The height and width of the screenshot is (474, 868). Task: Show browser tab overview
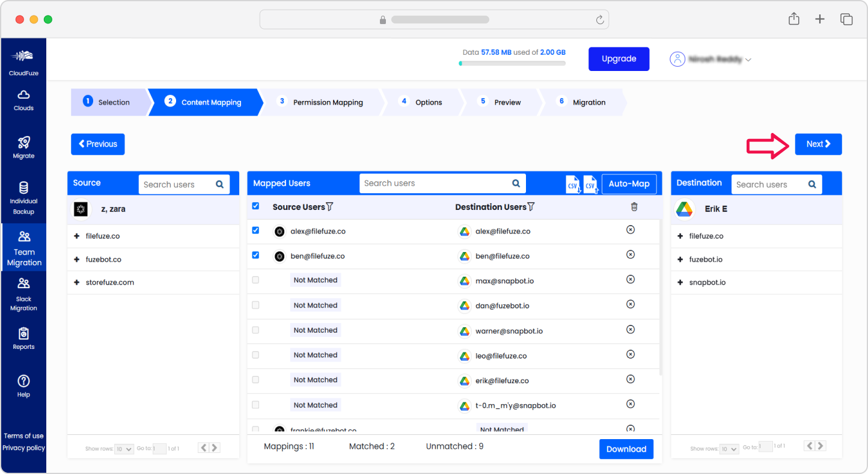[846, 19]
